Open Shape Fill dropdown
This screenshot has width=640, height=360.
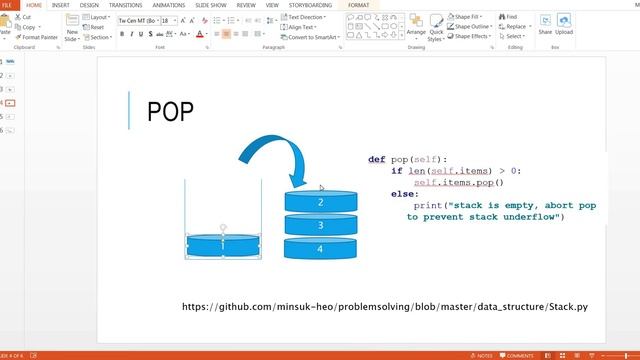pos(465,17)
